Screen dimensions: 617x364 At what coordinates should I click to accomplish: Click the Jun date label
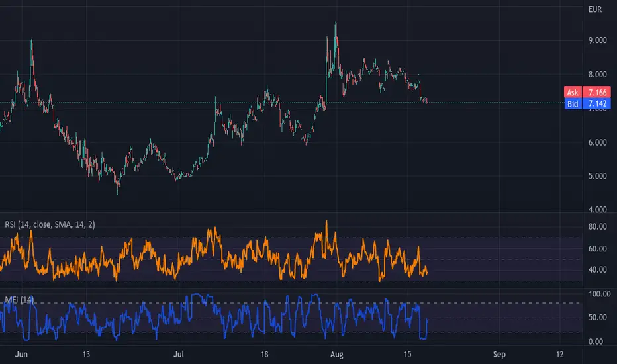[21, 354]
